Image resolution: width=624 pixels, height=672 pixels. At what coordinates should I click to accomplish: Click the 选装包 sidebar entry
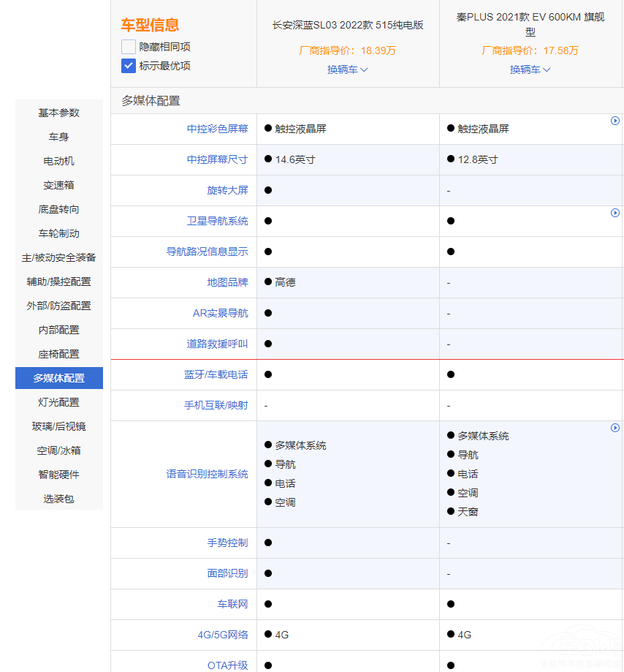[59, 499]
